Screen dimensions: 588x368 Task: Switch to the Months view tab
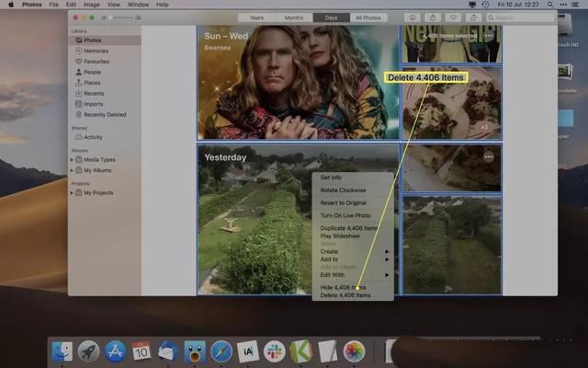click(x=293, y=17)
